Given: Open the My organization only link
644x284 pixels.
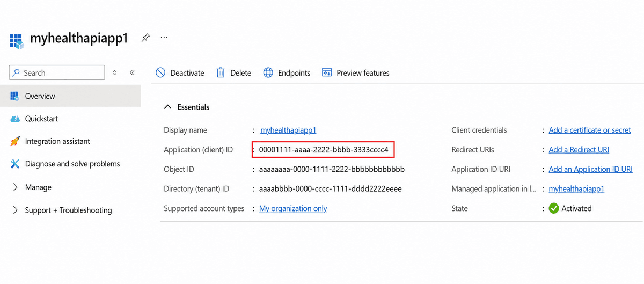Looking at the screenshot, I should pos(293,208).
